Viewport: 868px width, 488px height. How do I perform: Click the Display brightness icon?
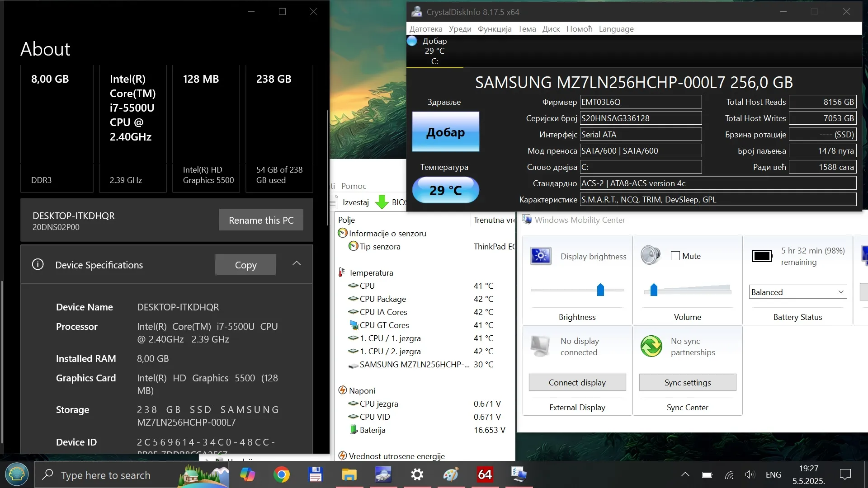point(541,256)
